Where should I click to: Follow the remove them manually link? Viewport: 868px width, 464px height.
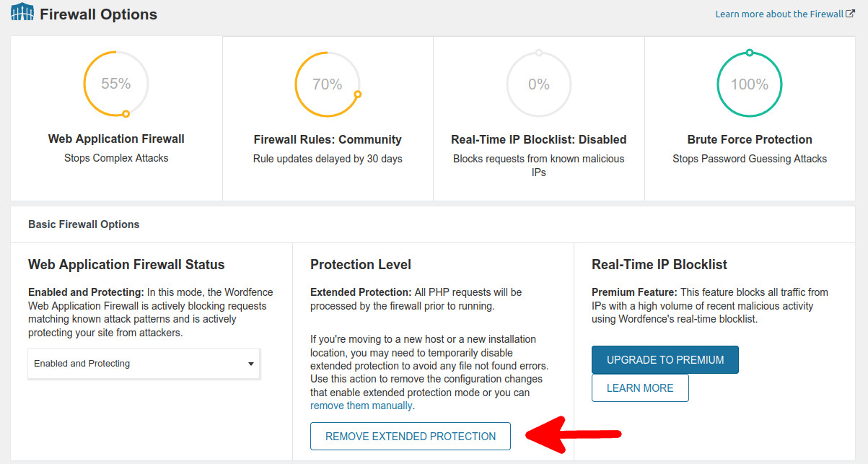pyautogui.click(x=361, y=406)
